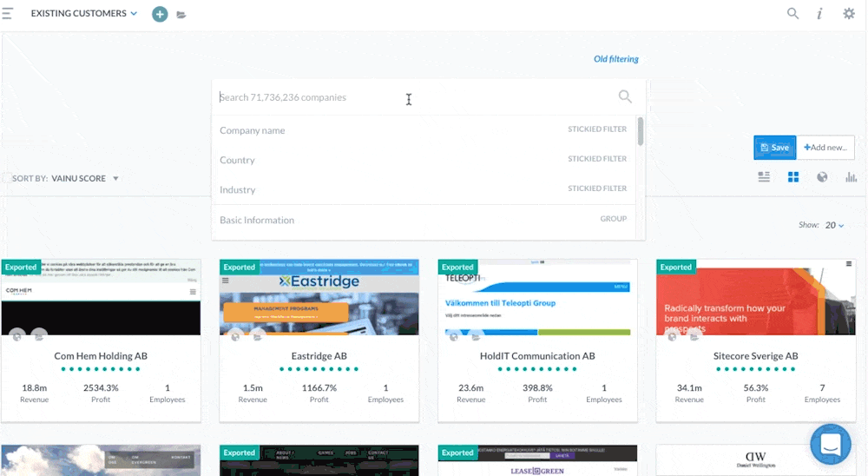Switch to grid card view
Viewport: 868px width, 476px height.
tap(793, 177)
